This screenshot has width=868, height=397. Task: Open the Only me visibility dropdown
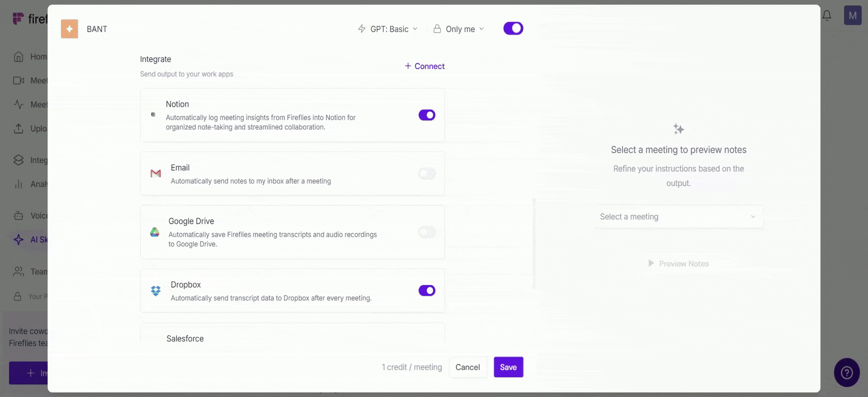pyautogui.click(x=459, y=29)
